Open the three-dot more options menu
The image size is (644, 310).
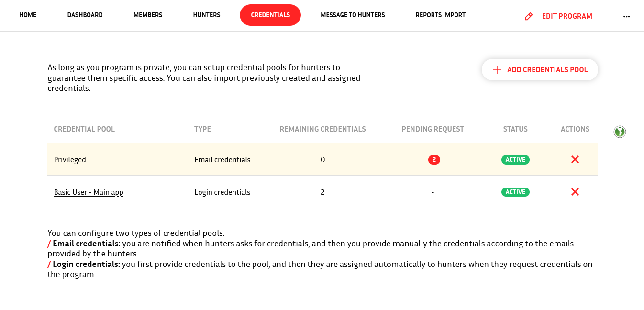point(626,16)
